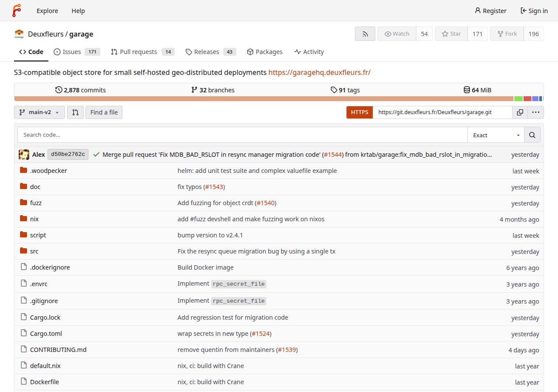
Task: Run code search with magnifier button
Action: coord(532,135)
